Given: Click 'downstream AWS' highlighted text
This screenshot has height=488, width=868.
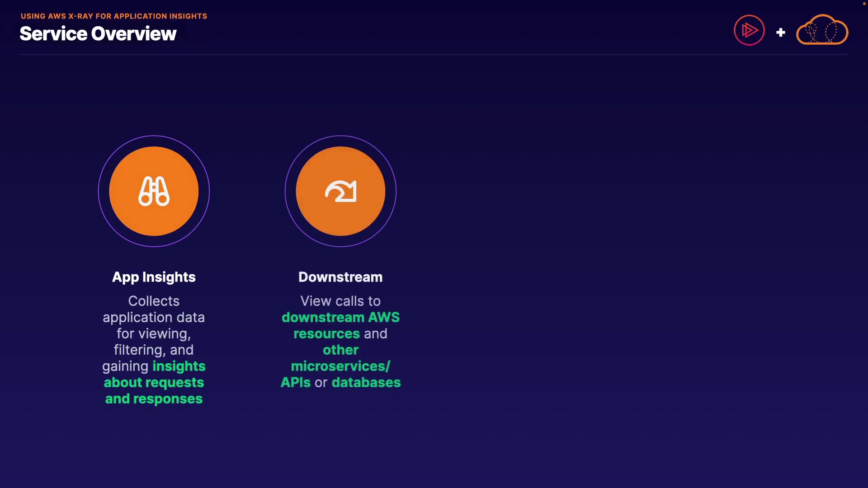Looking at the screenshot, I should tap(340, 317).
